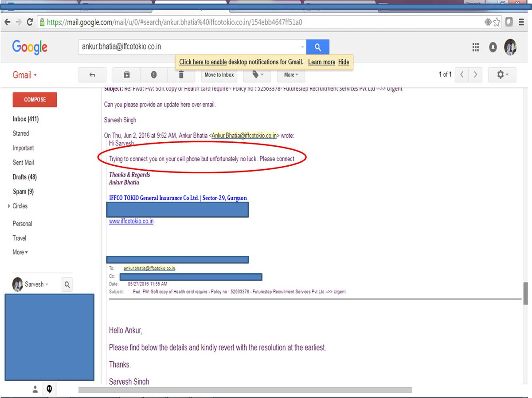Search chat contacts magnifier icon

pos(67,285)
